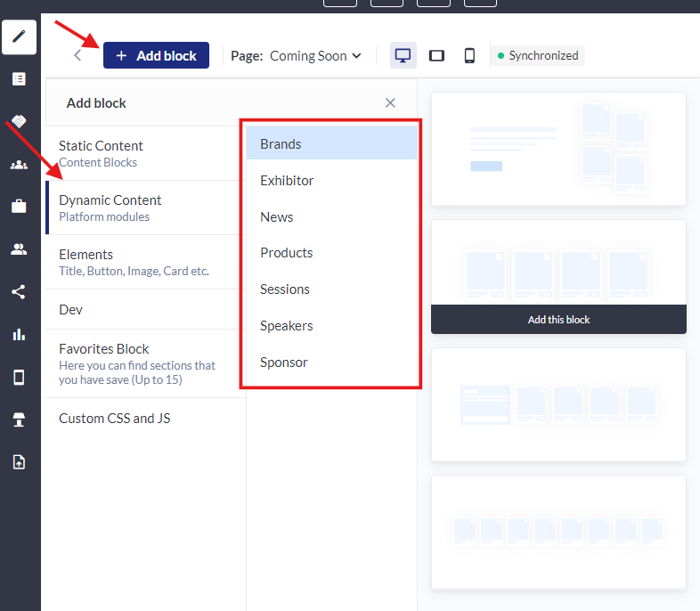
Task: Select Dynamic Content category
Action: click(x=145, y=208)
